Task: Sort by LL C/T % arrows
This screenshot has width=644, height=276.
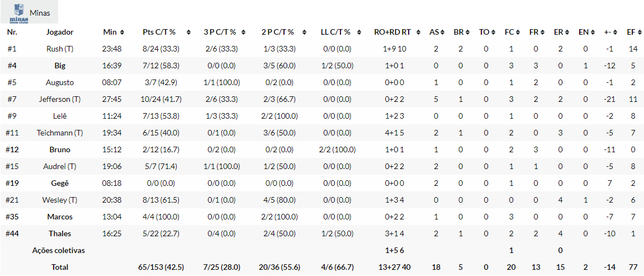Action: 363,32
